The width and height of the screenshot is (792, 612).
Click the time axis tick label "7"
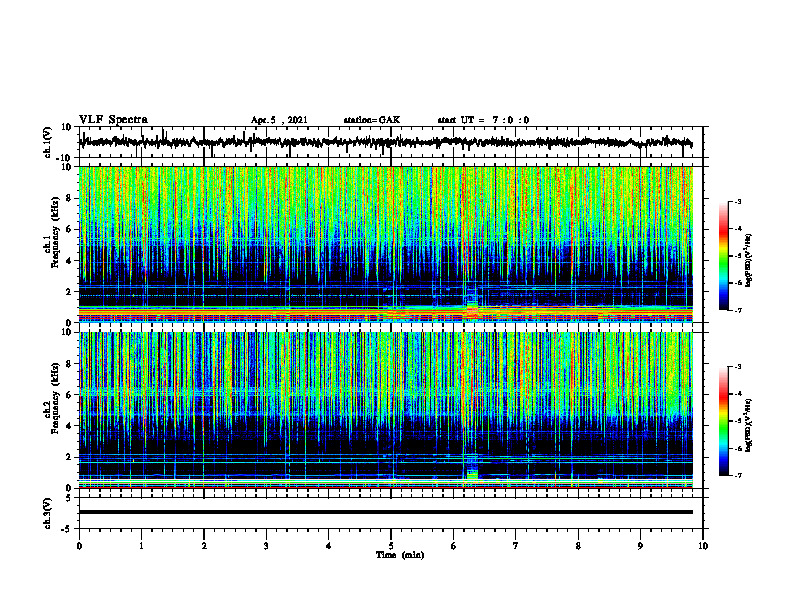(x=516, y=546)
